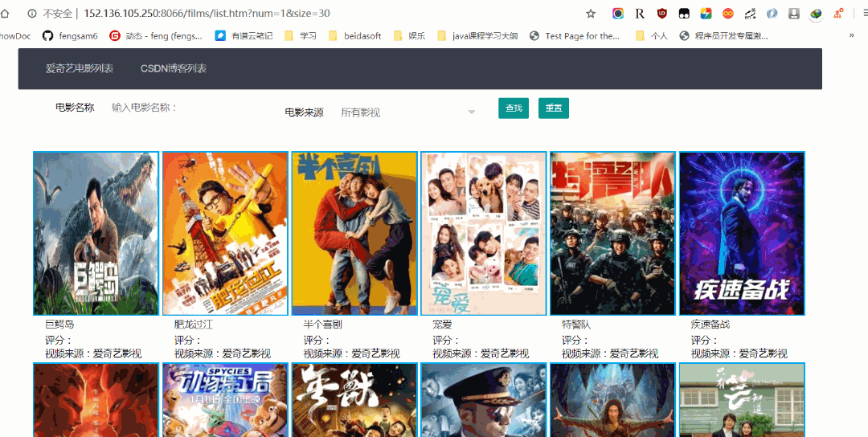Click 视频来源:爱奇艺影视 under 疾速备战
The width and height of the screenshot is (868, 437).
(739, 353)
